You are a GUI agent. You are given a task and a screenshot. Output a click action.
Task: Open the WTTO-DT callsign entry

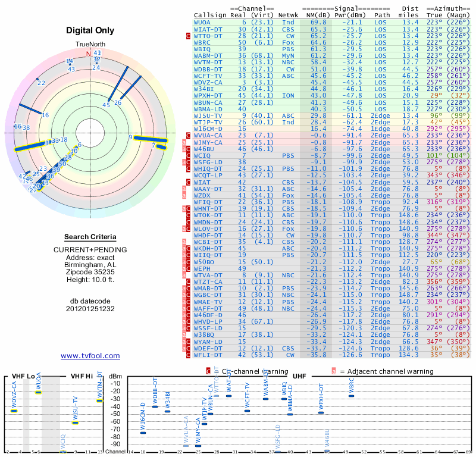coord(208,36)
